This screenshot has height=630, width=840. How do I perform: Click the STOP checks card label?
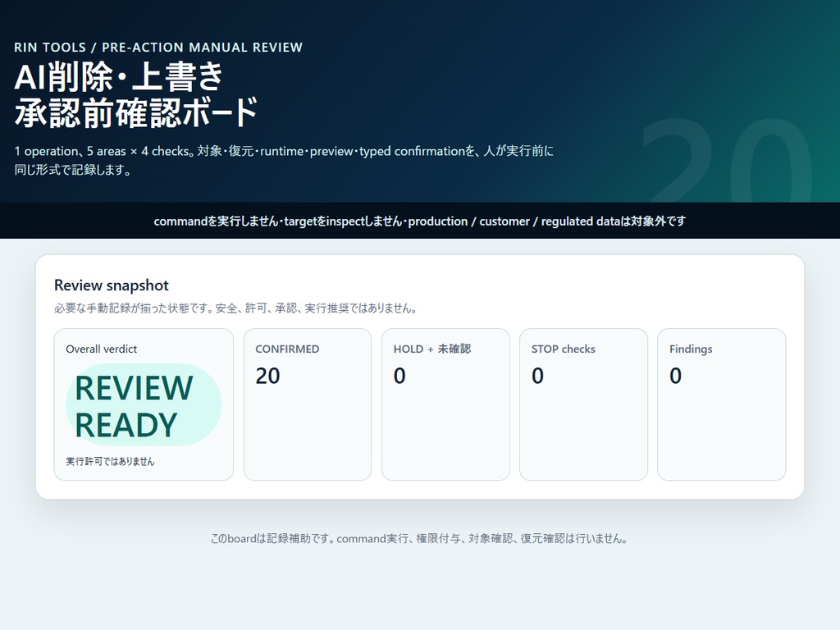point(563,349)
